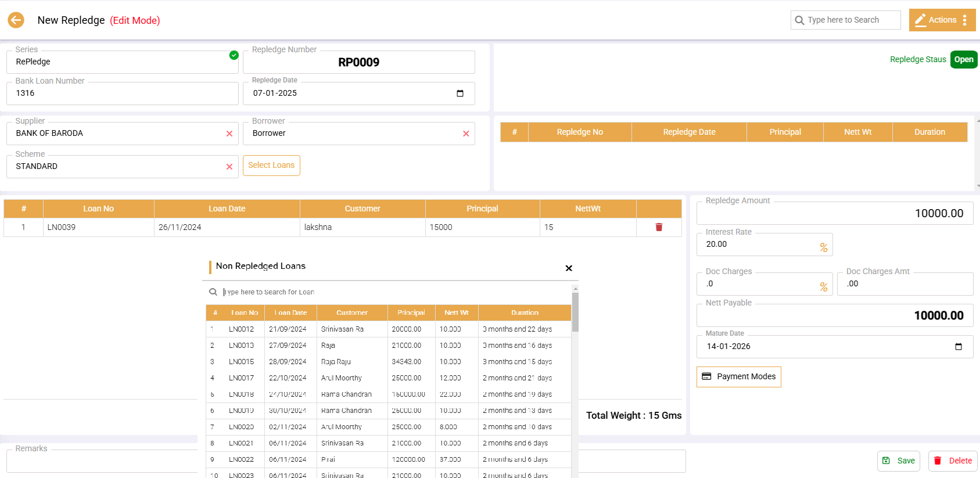Screen dimensions: 980x478
Task: Click the Save disk icon
Action: (x=886, y=461)
